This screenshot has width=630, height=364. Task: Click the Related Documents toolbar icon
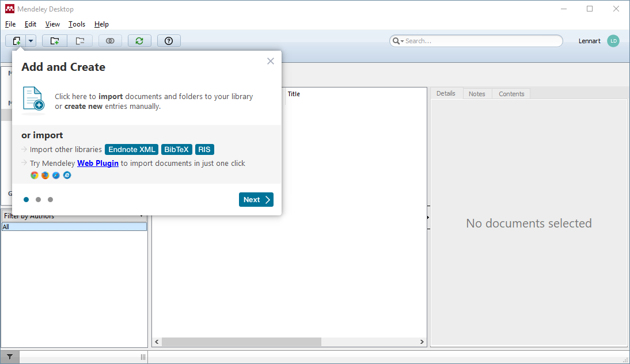[x=110, y=41]
